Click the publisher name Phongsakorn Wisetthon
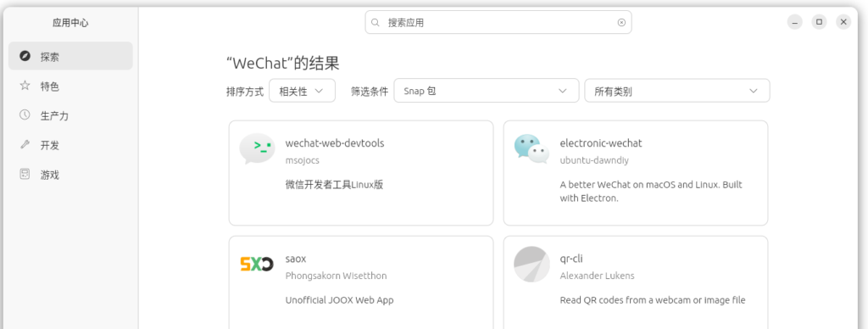Viewport: 868px width, 329px height. click(x=336, y=276)
